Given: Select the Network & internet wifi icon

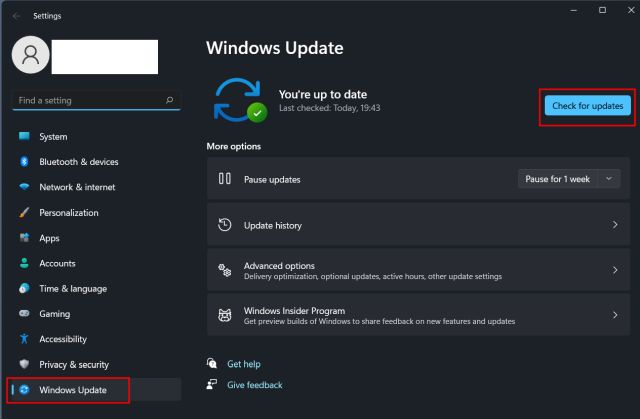Looking at the screenshot, I should 24,187.
